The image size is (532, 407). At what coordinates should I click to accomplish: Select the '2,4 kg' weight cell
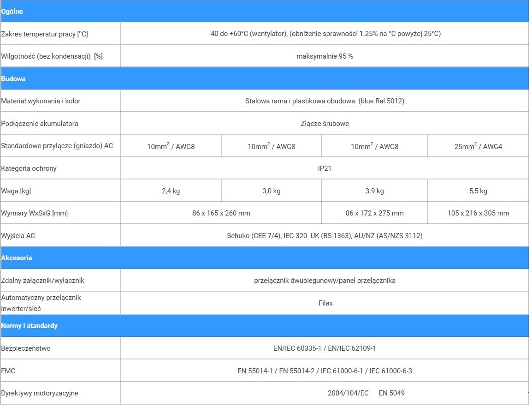click(x=171, y=191)
